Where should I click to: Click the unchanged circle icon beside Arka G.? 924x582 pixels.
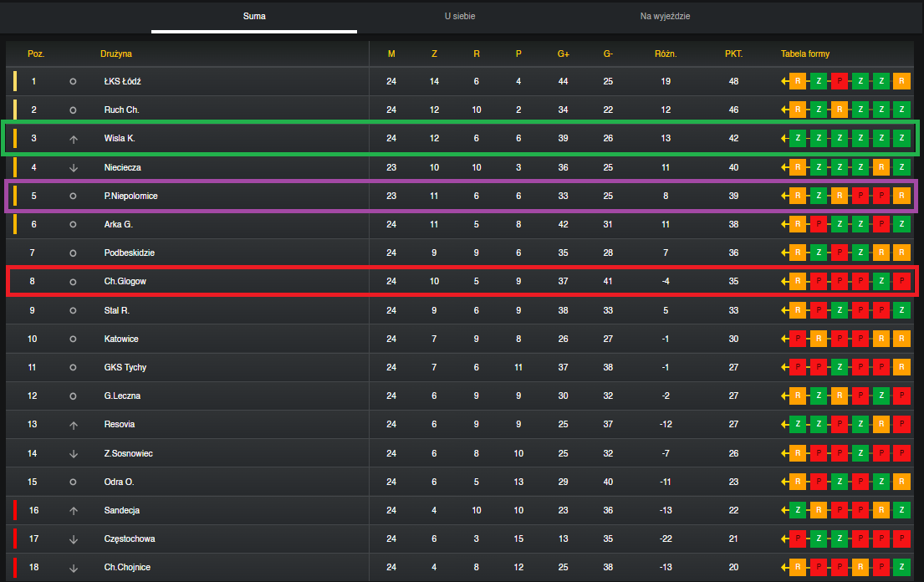(x=73, y=224)
